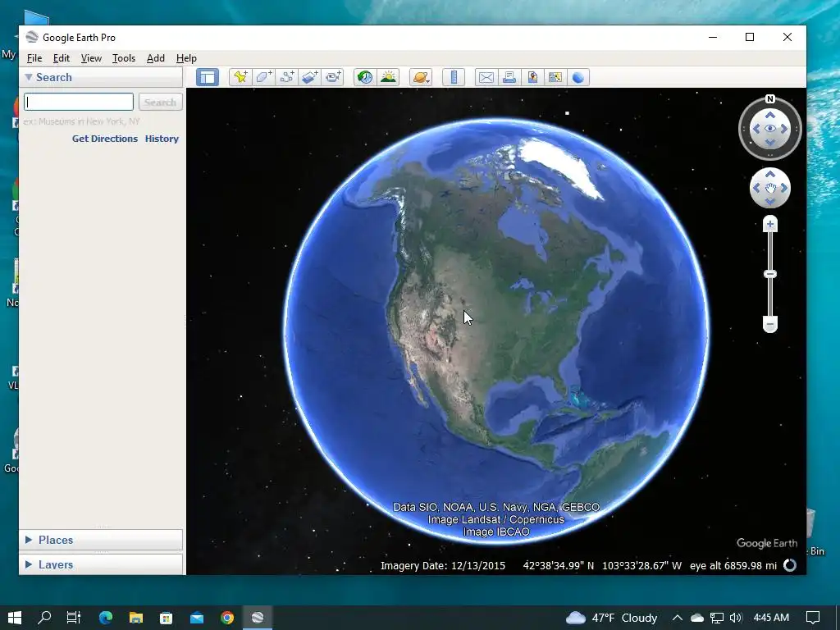Show historical imagery clock icon
Viewport: 840px width, 630px height.
point(365,77)
